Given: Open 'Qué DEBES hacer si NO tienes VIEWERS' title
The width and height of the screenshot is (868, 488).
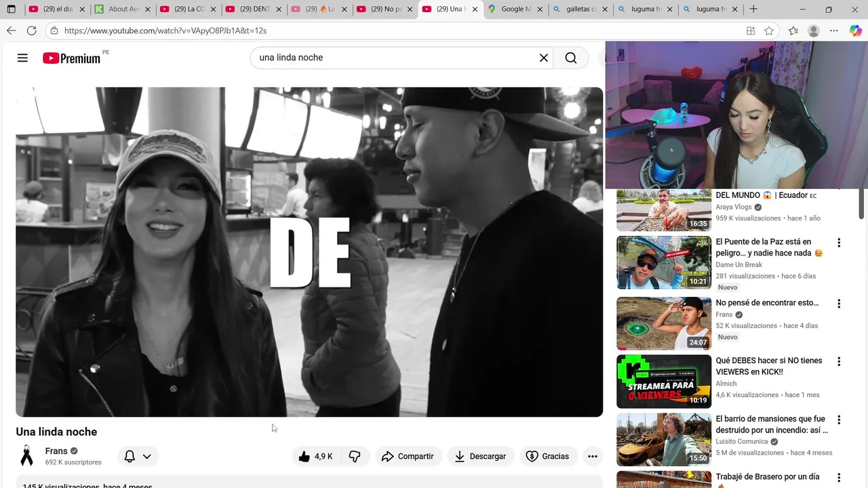Looking at the screenshot, I should pos(769,366).
